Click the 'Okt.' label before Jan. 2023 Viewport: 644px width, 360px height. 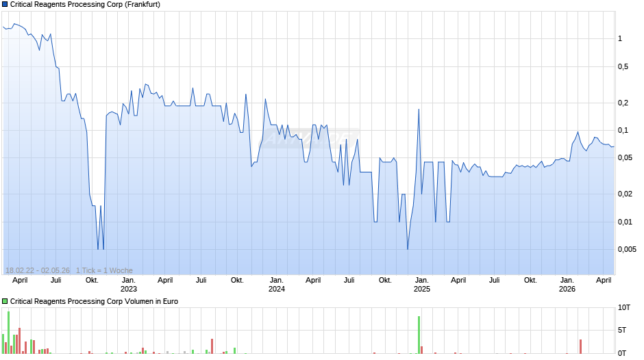click(x=92, y=280)
